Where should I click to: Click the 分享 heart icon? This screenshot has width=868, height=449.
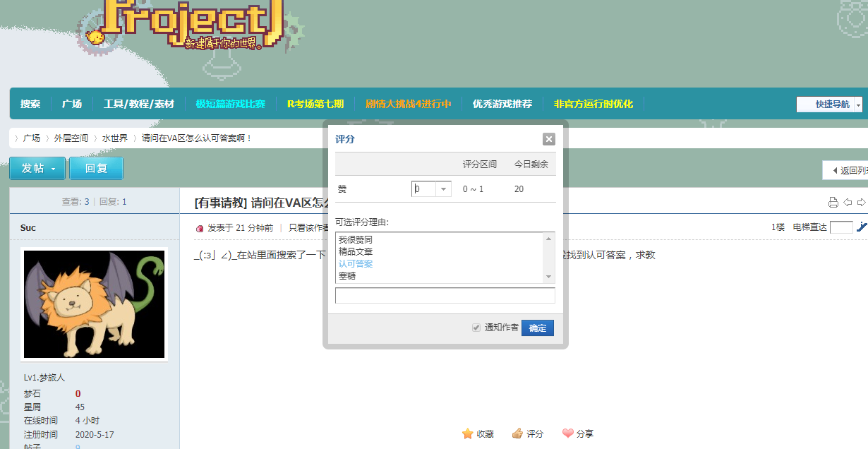pos(567,433)
